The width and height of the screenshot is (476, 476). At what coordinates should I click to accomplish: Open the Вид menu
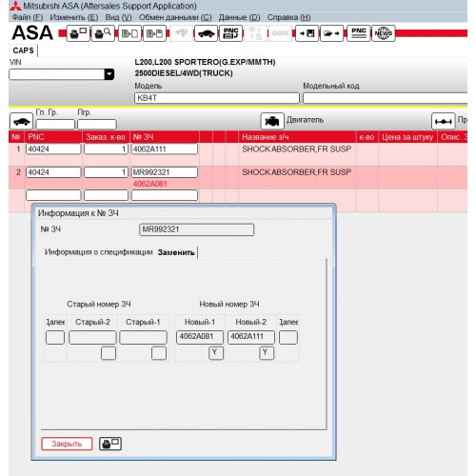[118, 17]
